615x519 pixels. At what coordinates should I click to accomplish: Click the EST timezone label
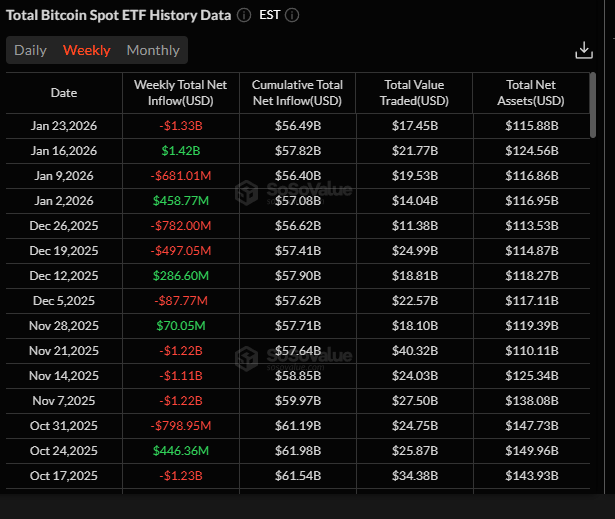[269, 16]
